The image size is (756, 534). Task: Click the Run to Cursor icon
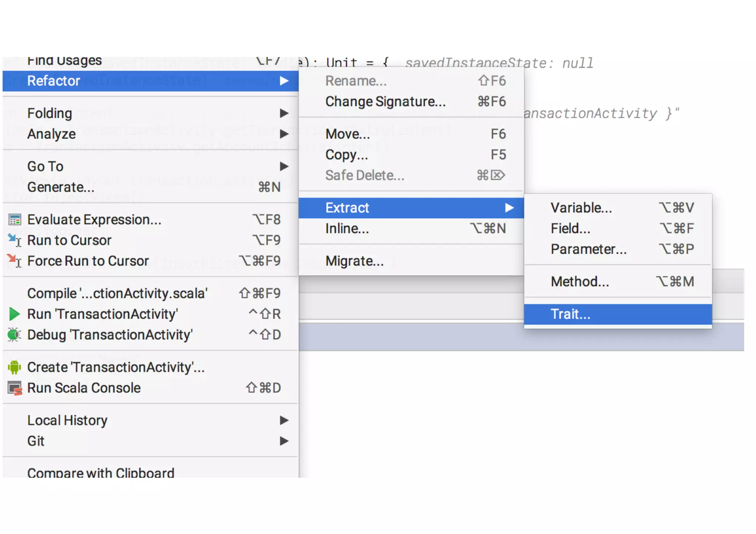(x=15, y=240)
